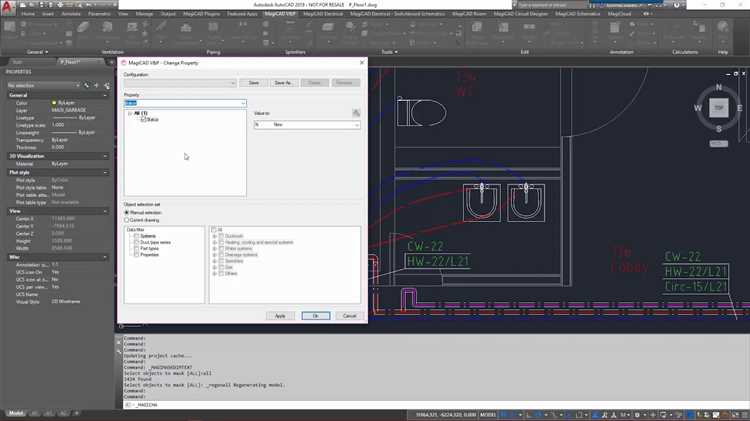This screenshot has width=750, height=421.
Task: Click the coordinates readout in status bar
Action: tap(446, 415)
